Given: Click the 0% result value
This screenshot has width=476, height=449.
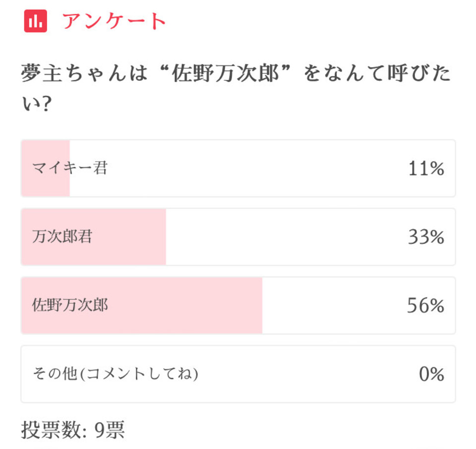Looking at the screenshot, I should pyautogui.click(x=431, y=374).
